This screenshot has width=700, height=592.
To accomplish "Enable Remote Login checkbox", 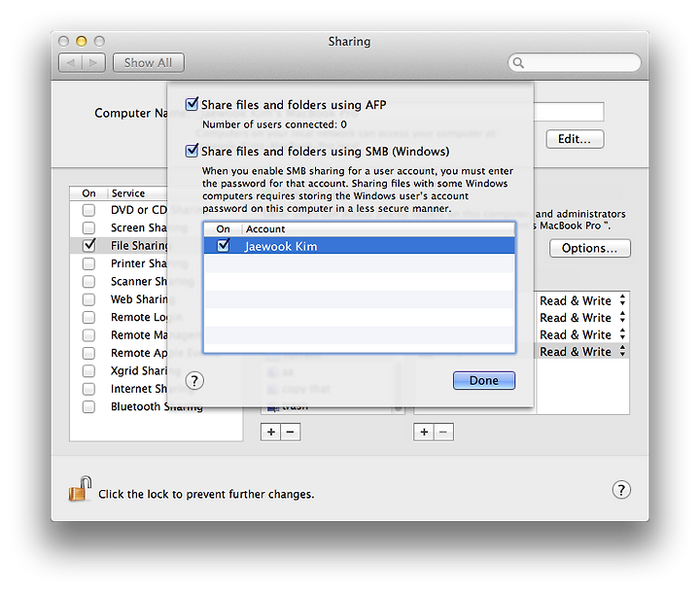I will 88,317.
